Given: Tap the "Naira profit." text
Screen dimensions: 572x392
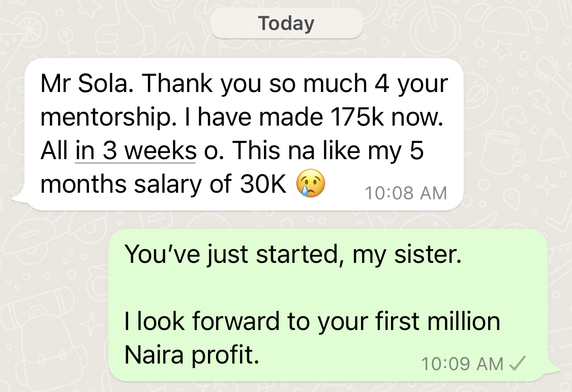Looking at the screenshot, I should pyautogui.click(x=192, y=355).
